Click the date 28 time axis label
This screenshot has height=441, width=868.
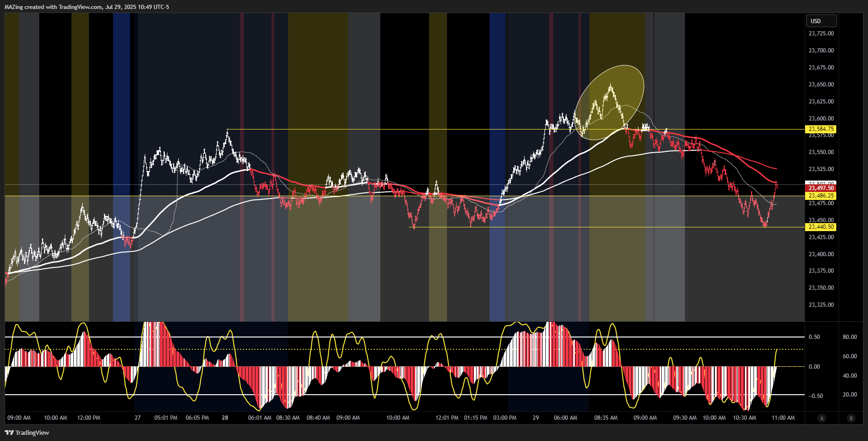tap(225, 418)
